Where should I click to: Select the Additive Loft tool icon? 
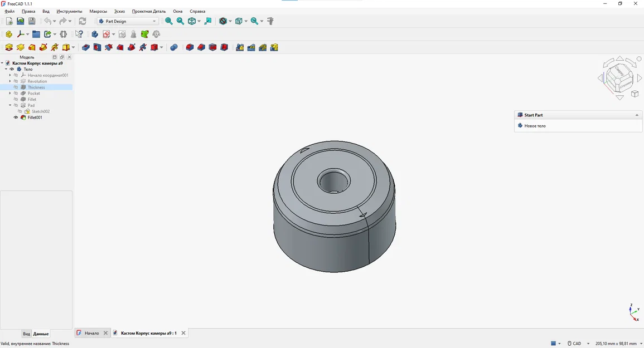point(32,47)
